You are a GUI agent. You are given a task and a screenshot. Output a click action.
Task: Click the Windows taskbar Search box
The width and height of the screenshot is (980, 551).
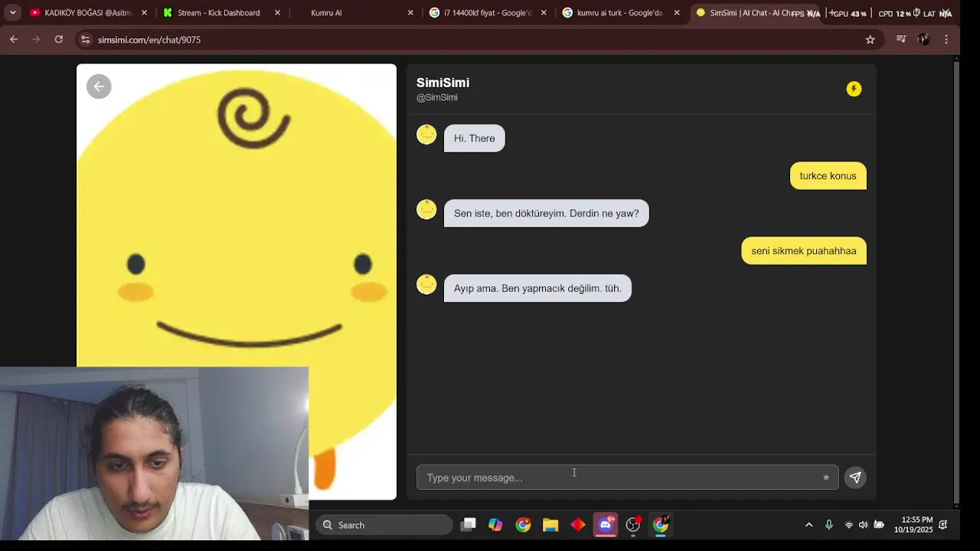384,525
